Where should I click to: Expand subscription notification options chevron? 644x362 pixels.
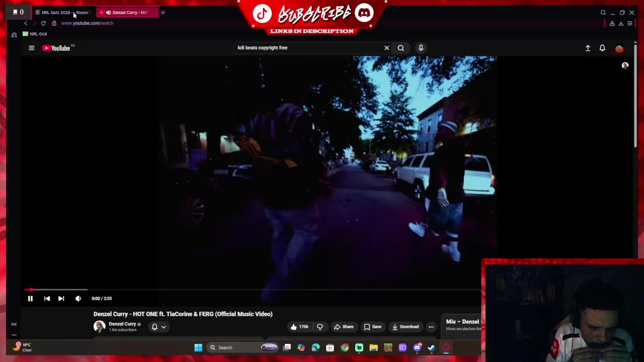[x=164, y=327]
